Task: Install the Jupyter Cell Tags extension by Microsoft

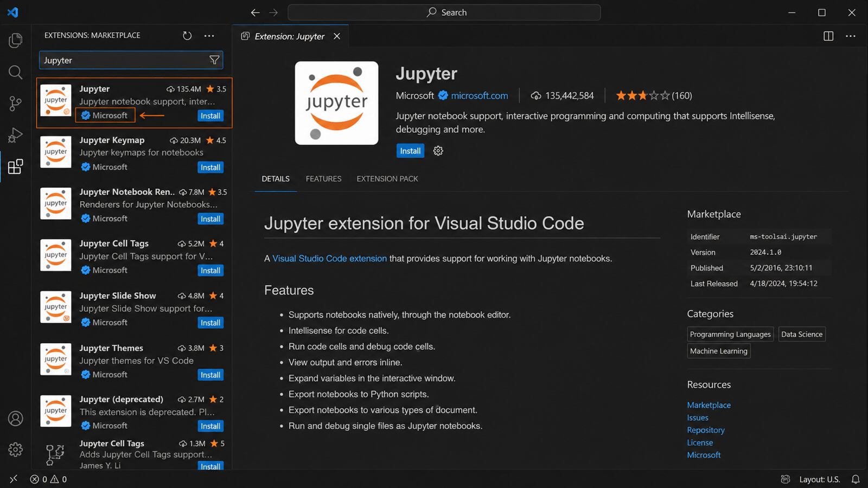Action: (x=210, y=271)
